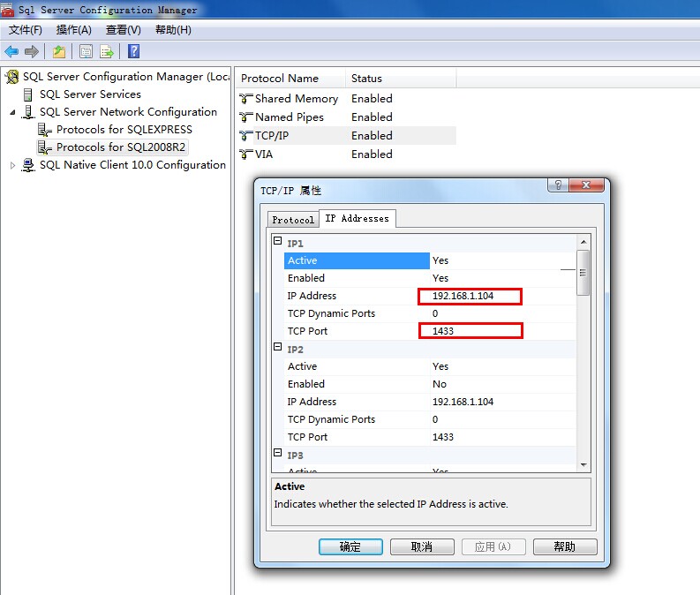Collapse the IP3 section
Screen dimensions: 700x595
tap(278, 453)
